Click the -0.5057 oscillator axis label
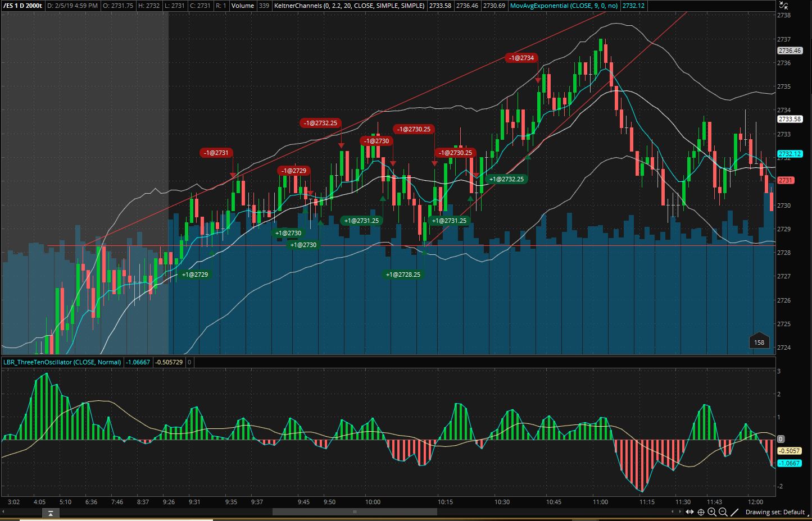 788,451
